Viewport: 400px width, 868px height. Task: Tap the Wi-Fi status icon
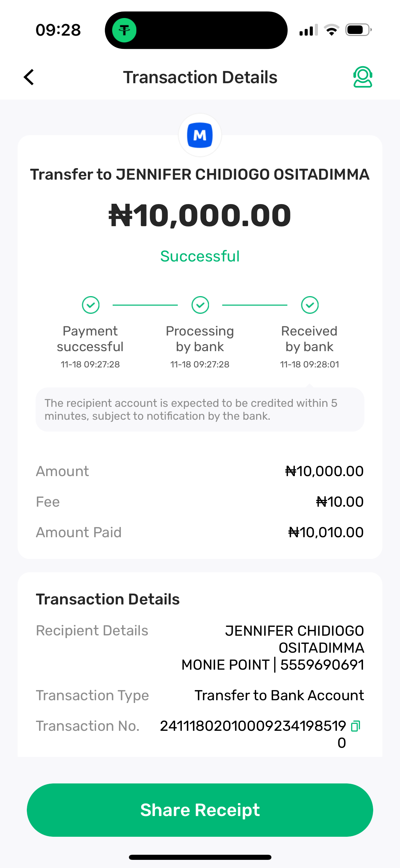[x=331, y=30]
